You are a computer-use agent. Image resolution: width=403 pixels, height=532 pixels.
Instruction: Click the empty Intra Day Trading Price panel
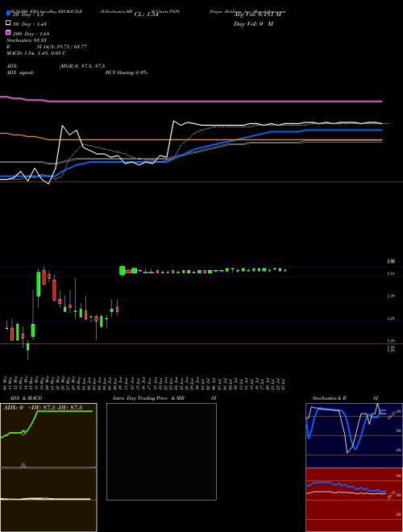point(161,451)
